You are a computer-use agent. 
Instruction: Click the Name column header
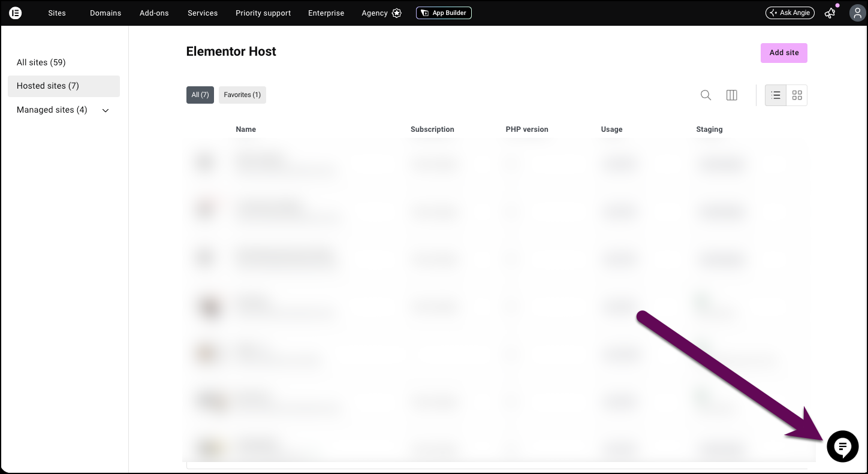[x=246, y=129]
